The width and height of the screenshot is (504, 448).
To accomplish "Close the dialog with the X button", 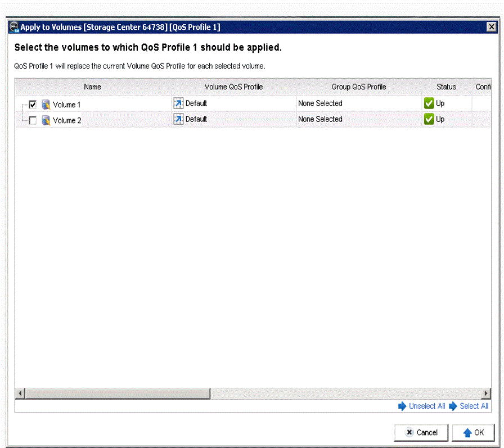I will [x=492, y=26].
